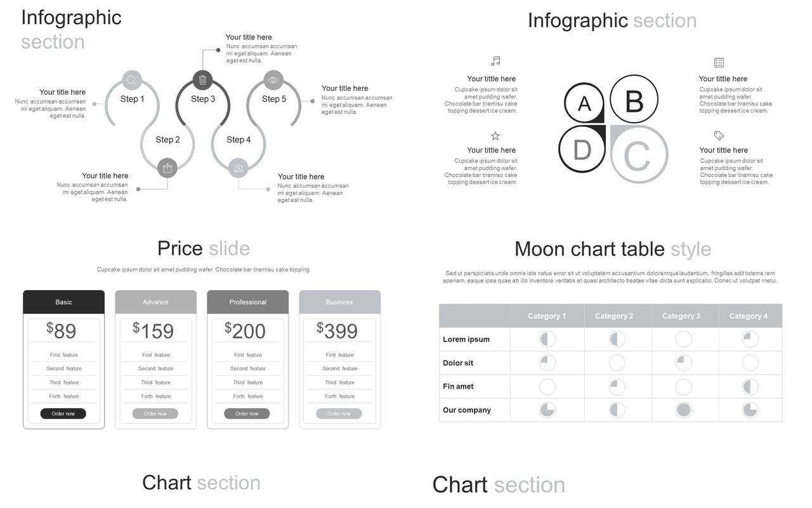Select the Advance plan header
812x508 pixels.
155,302
